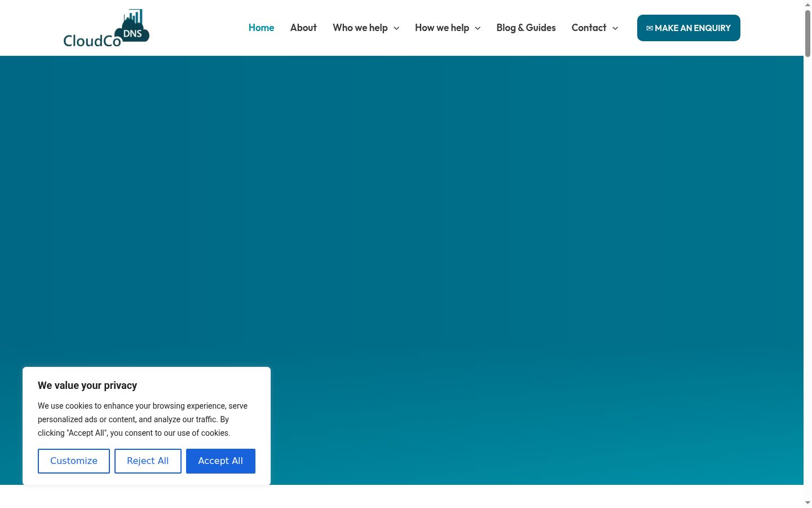The height and width of the screenshot is (508, 812).
Task: Go to the About page
Action: (303, 28)
